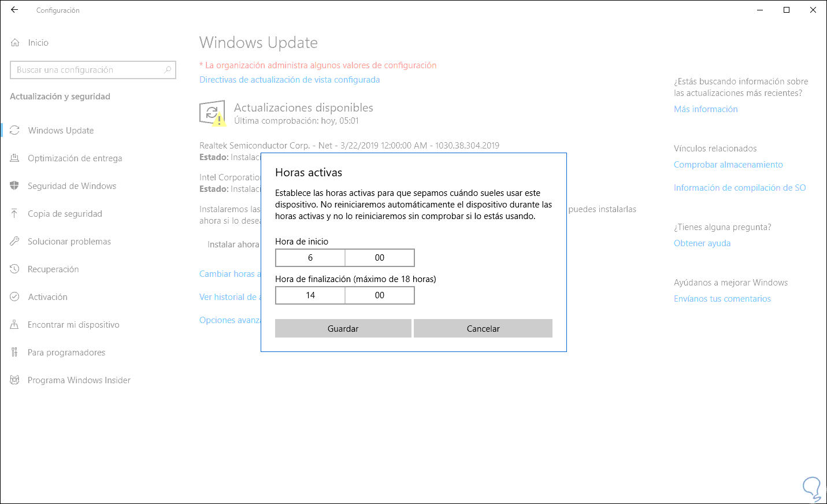Image resolution: width=827 pixels, height=504 pixels.
Task: Open the start hour selector showing 6
Action: pyautogui.click(x=310, y=258)
